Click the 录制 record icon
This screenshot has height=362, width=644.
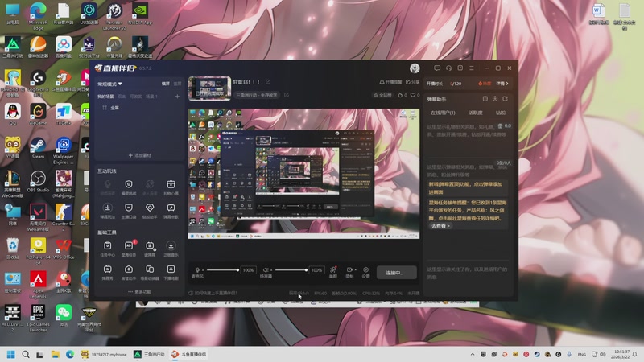349,269
